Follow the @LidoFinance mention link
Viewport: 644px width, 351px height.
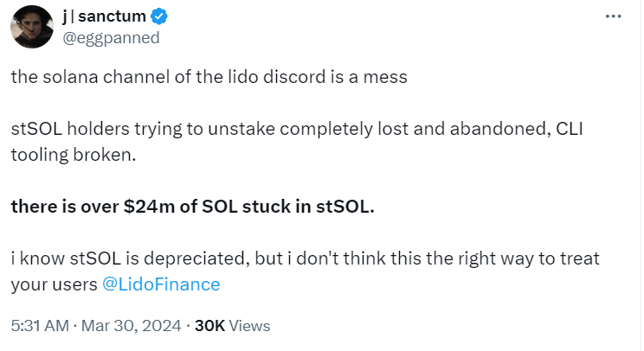coord(161,284)
